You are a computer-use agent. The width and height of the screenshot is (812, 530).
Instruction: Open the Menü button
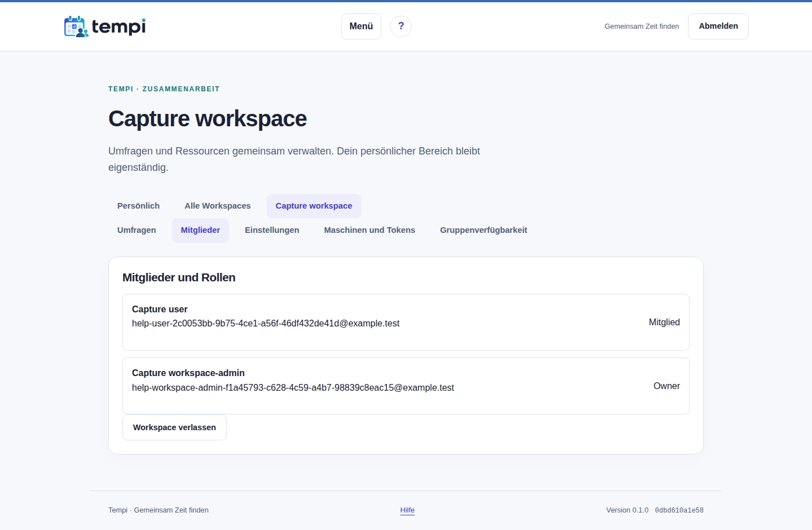point(361,26)
